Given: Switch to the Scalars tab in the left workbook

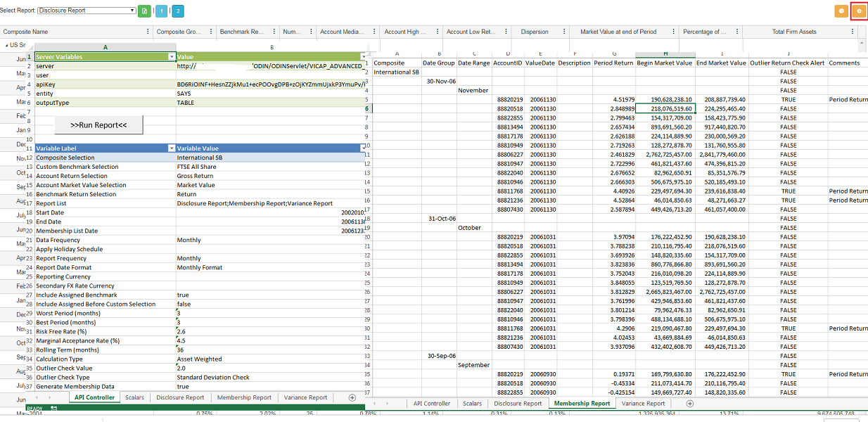Looking at the screenshot, I should point(134,397).
